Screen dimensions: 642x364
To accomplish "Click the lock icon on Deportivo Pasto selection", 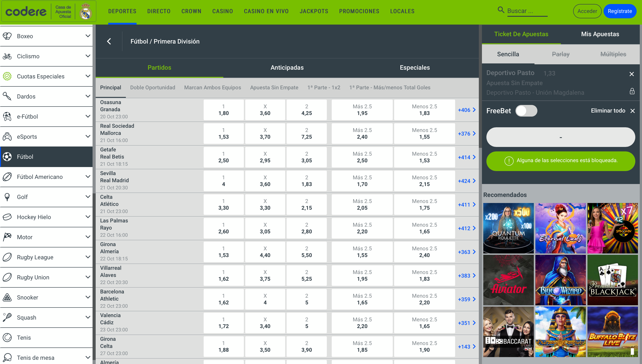I will pos(632,91).
